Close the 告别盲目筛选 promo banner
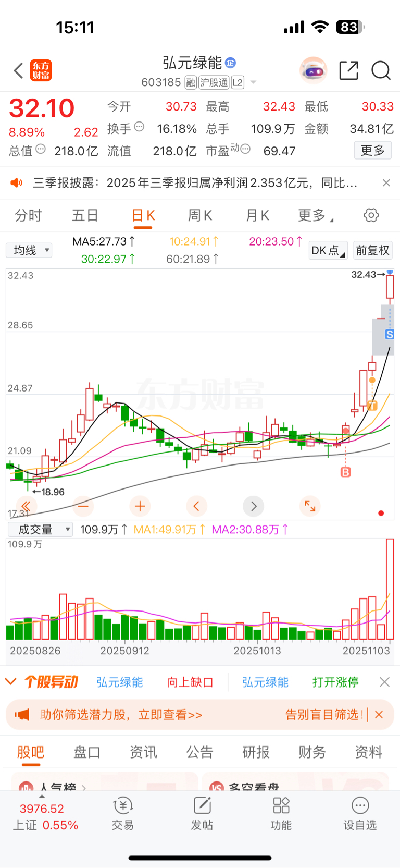This screenshot has width=400, height=868. (379, 715)
